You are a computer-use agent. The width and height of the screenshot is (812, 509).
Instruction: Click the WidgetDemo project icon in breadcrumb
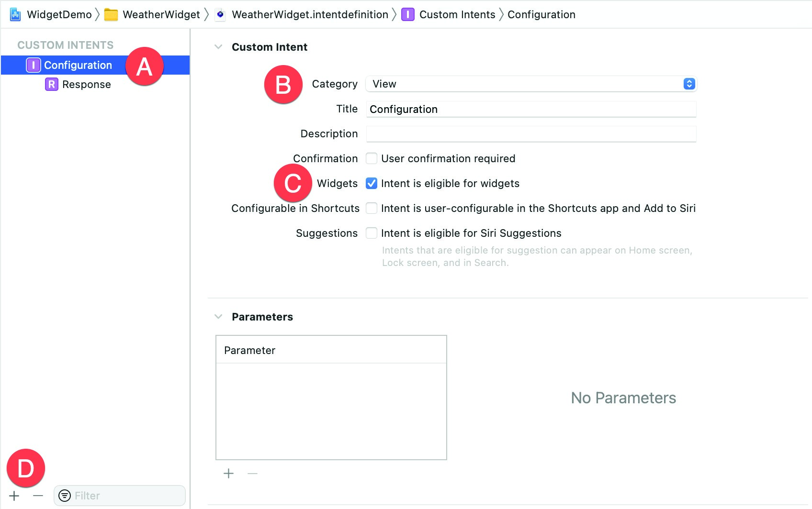[15, 14]
